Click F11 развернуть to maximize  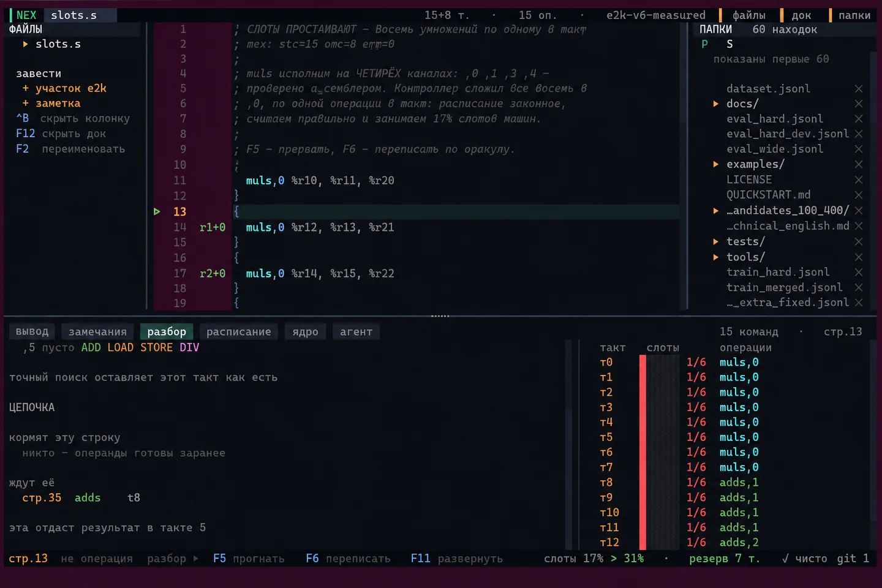[457, 559]
